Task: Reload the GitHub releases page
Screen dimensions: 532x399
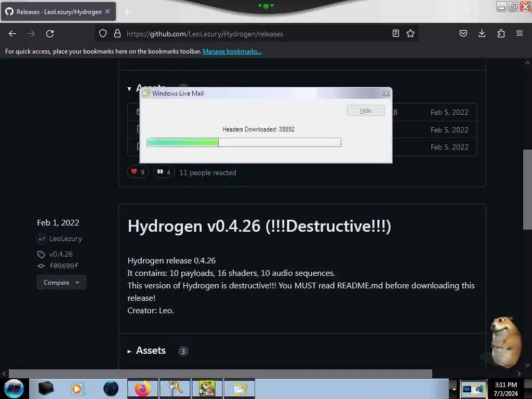Action: click(x=50, y=34)
